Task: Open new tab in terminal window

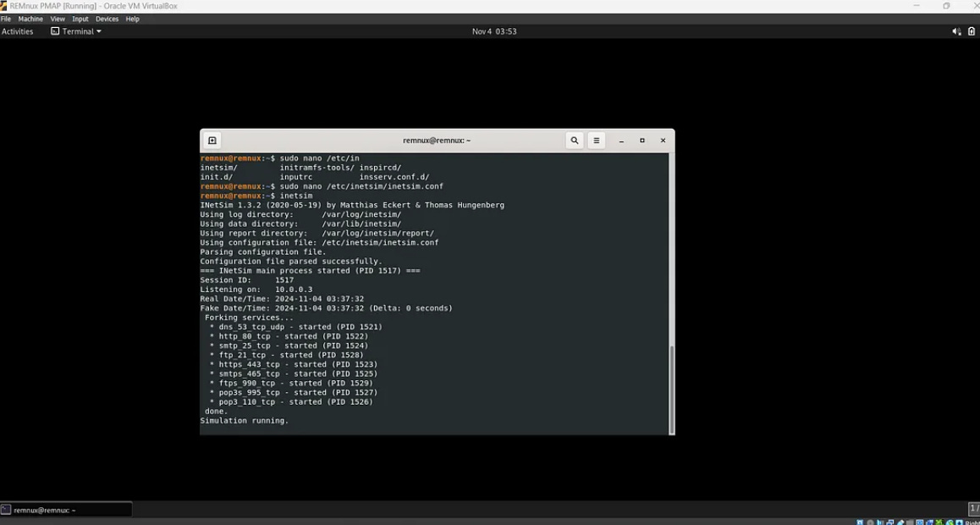Action: click(x=212, y=141)
